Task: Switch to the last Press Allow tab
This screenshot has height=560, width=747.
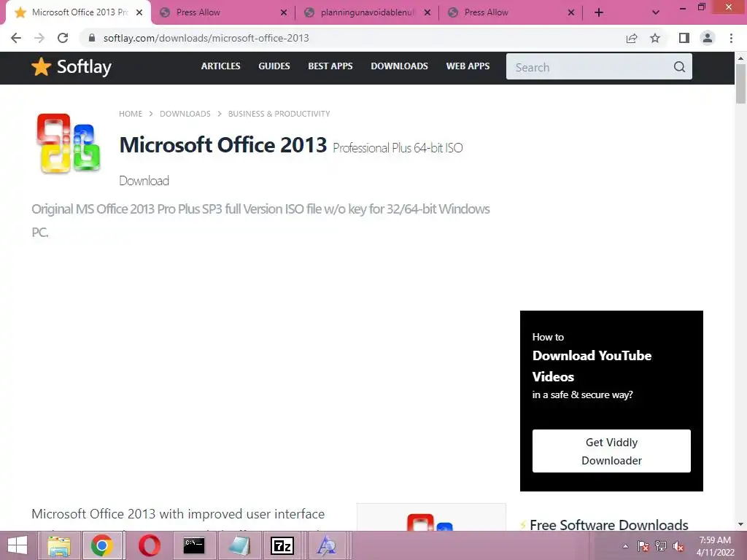Action: [x=511, y=13]
